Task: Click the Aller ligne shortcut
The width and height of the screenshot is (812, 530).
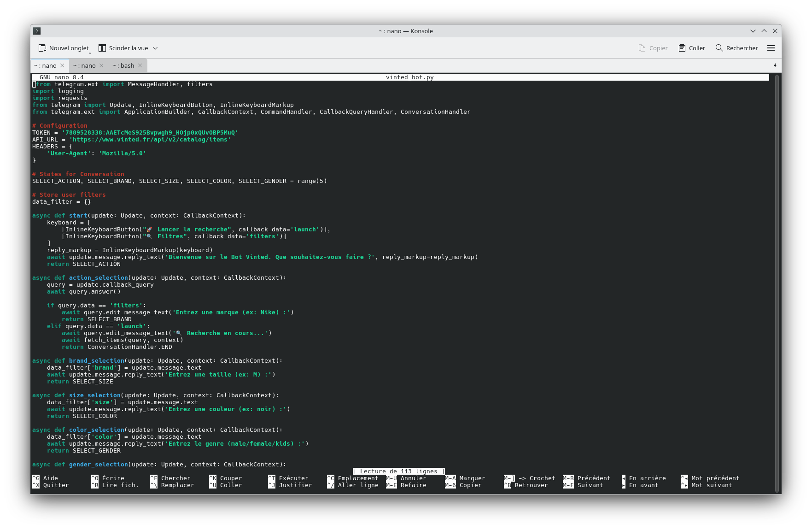Action: point(358,485)
